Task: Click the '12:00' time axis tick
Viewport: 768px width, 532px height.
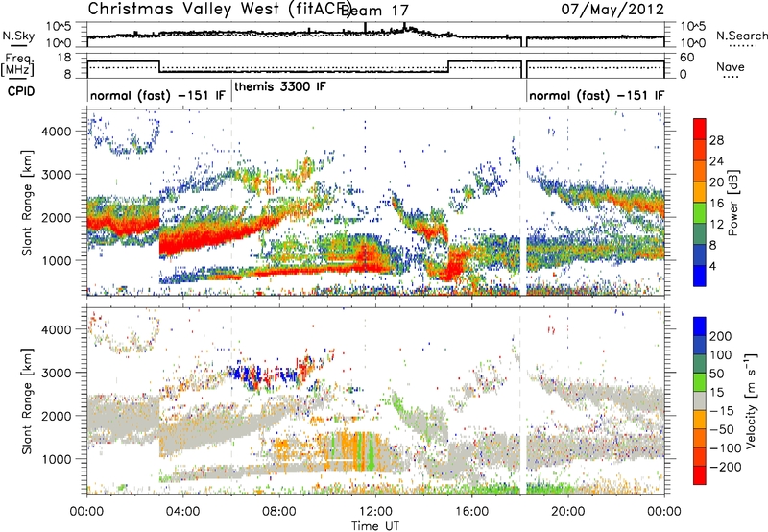Action: pos(375,512)
